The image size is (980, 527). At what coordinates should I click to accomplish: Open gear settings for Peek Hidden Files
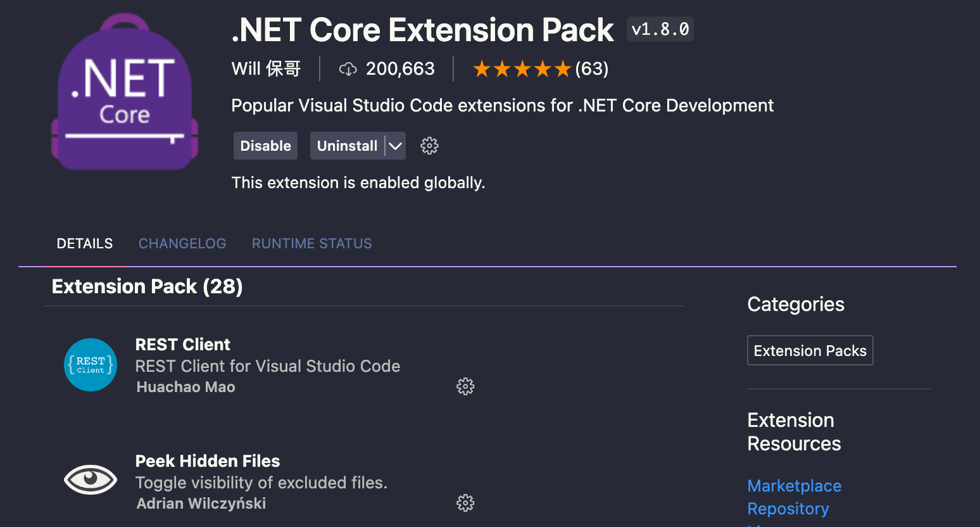point(465,502)
